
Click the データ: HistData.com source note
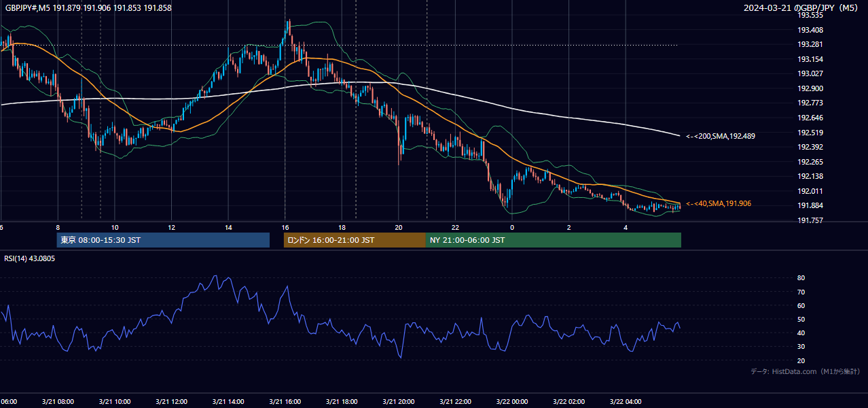point(805,371)
